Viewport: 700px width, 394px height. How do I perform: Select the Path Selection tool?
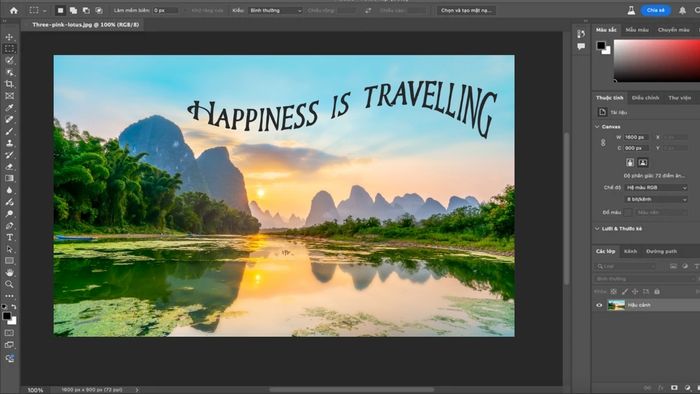coord(9,249)
